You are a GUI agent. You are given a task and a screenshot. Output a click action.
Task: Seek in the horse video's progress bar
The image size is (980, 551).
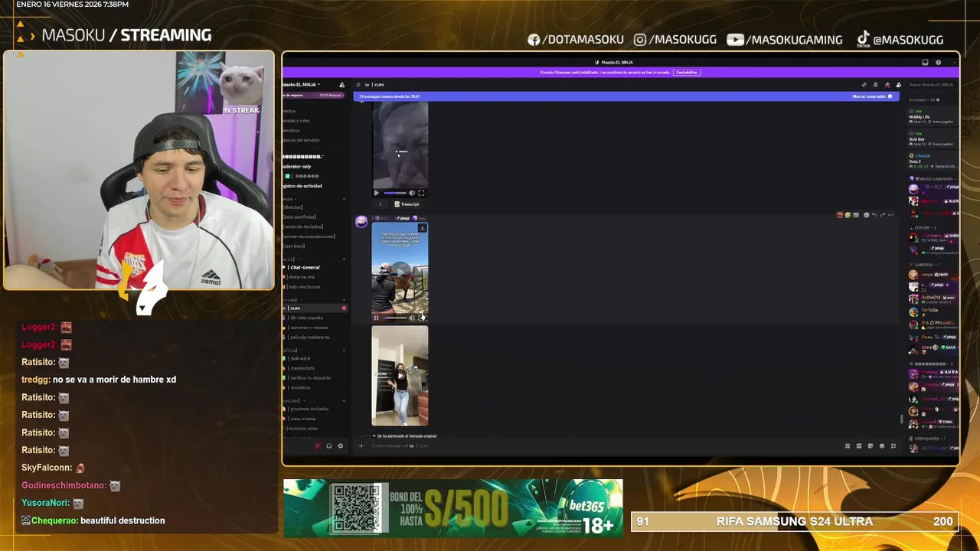[x=394, y=318]
